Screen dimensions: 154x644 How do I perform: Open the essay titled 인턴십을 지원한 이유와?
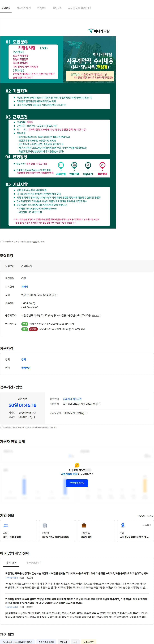tap(76, 601)
